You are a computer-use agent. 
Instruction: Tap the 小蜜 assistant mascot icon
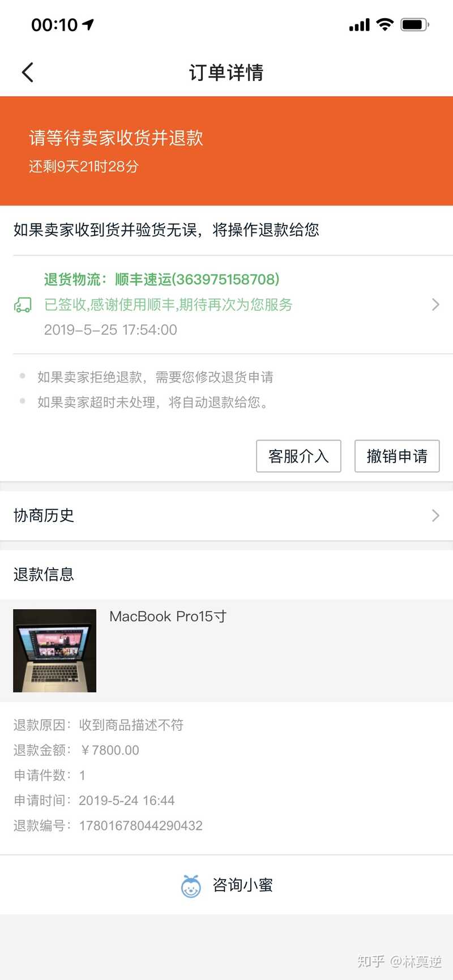coord(191,886)
